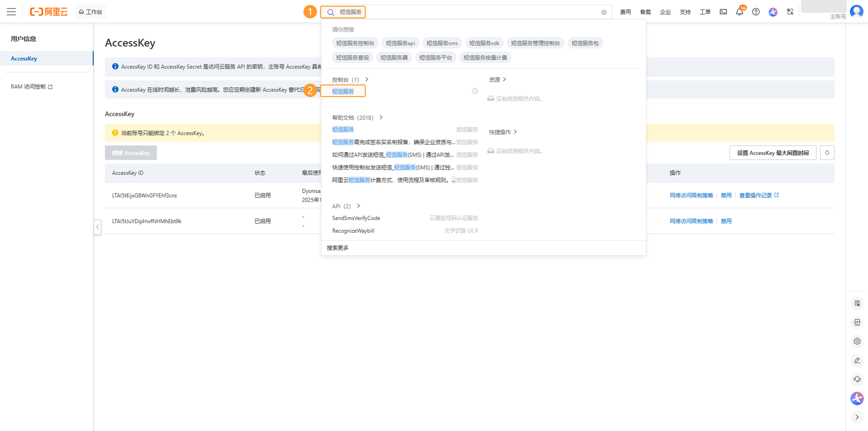Open the hamburger product menu
The height and width of the screenshot is (431, 868).
[11, 11]
